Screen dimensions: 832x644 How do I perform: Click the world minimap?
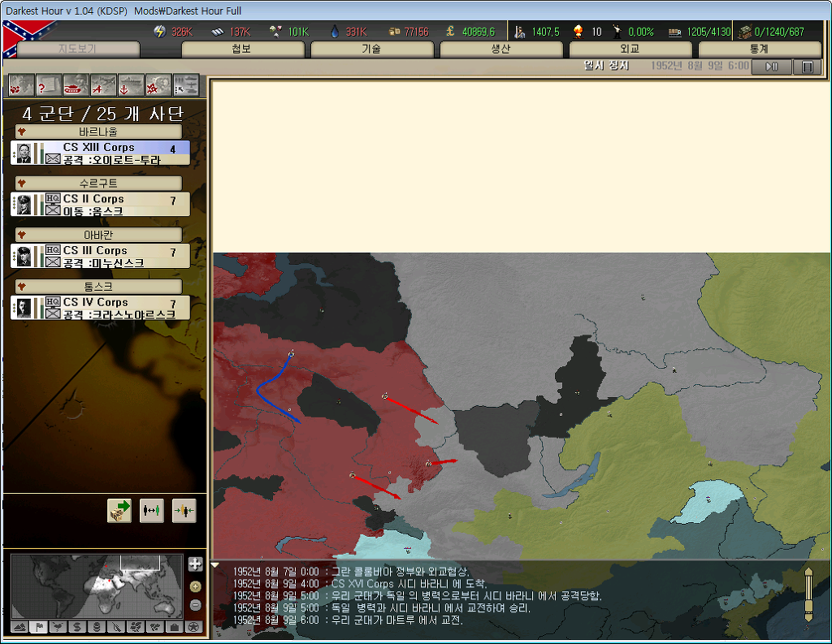(x=97, y=586)
